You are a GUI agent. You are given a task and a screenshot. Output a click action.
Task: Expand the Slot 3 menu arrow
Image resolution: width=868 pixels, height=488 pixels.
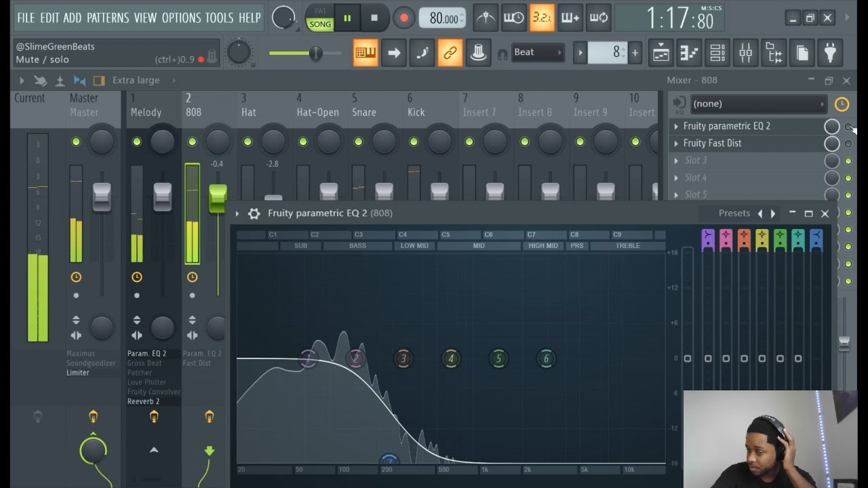coord(676,161)
